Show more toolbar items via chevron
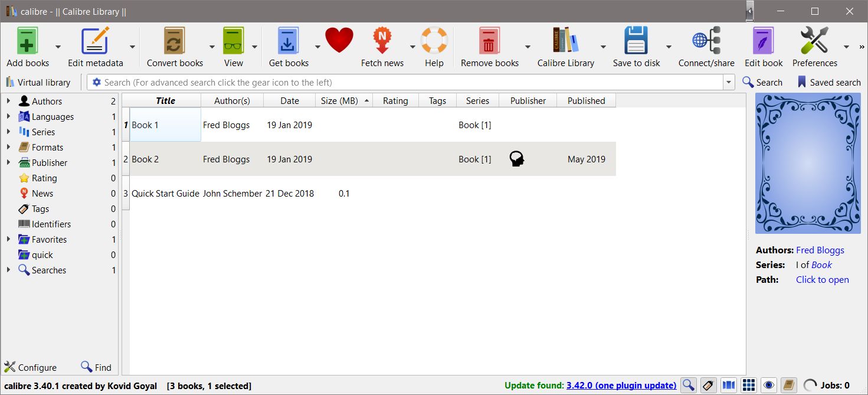This screenshot has width=868, height=395. pos(862,47)
